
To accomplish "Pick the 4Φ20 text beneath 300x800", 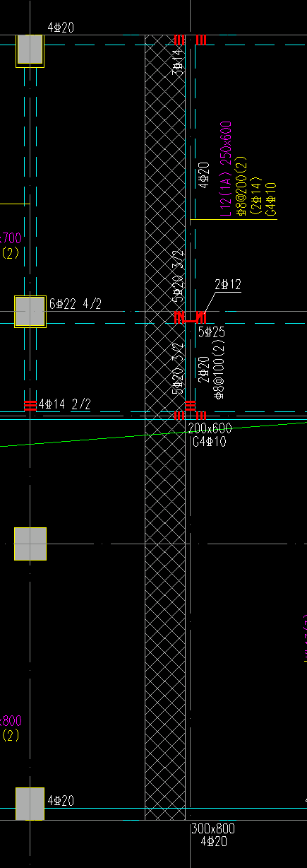I will [x=214, y=842].
